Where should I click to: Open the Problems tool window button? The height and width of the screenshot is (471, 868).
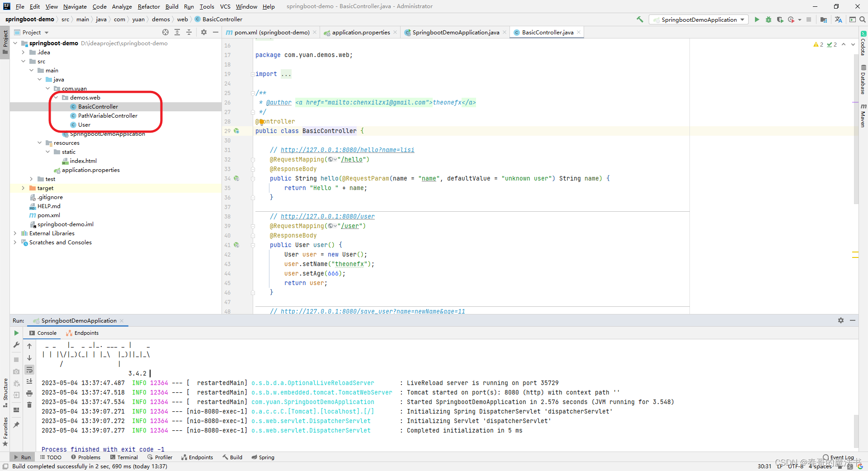[85, 457]
